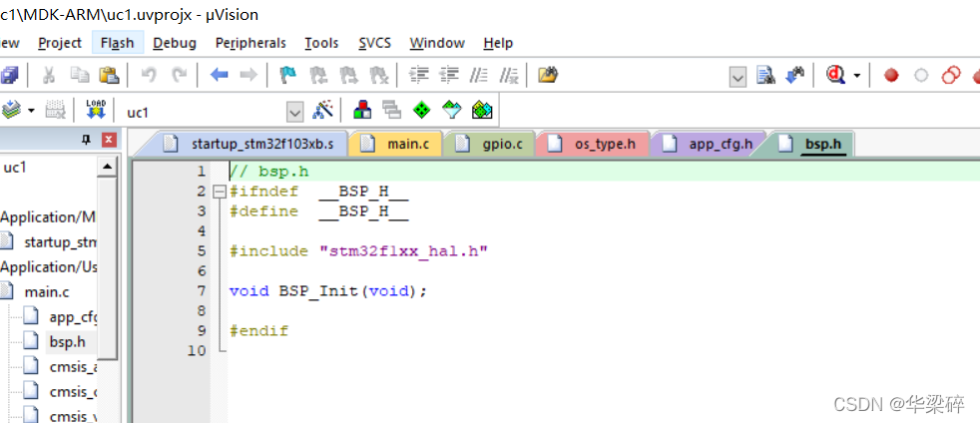Download code to flash with LOAD
Screen dimensions: 980x423
point(96,110)
